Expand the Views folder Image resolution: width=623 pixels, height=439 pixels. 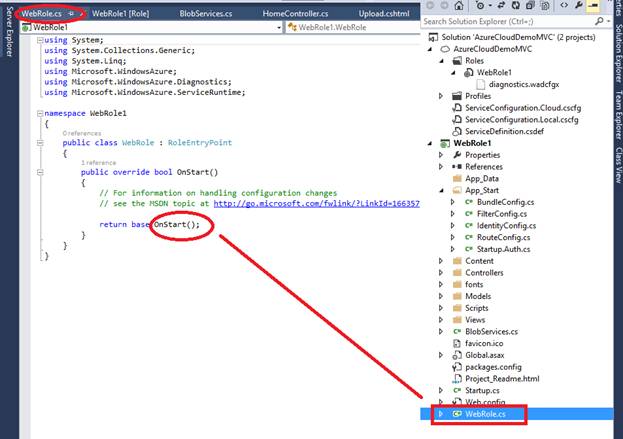click(x=441, y=320)
